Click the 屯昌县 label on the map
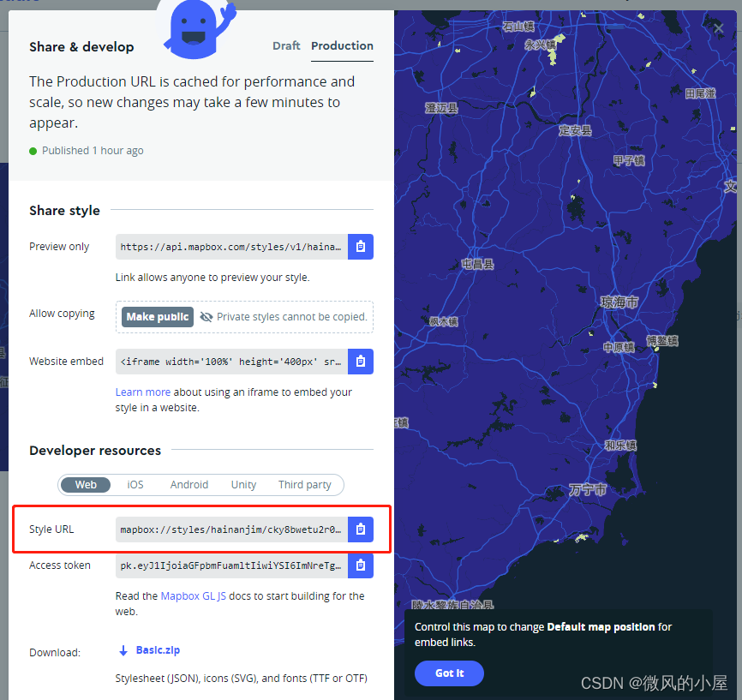Image resolution: width=742 pixels, height=700 pixels. click(478, 264)
